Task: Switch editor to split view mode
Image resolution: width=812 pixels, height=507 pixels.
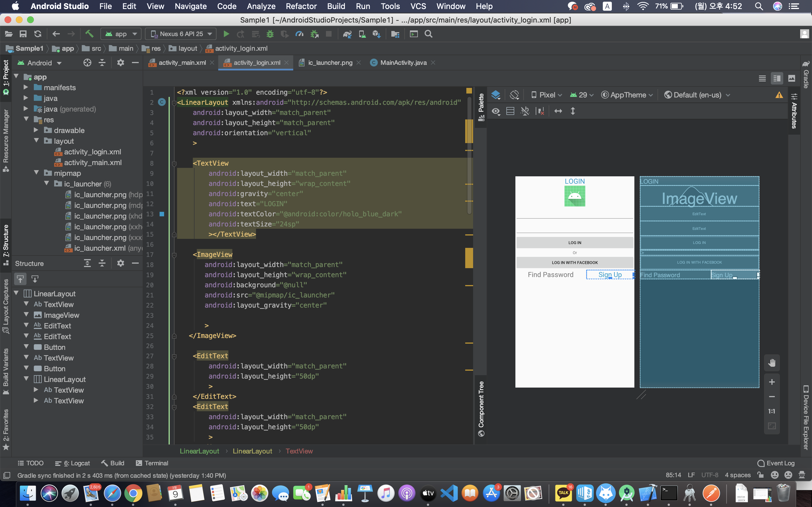Action: (777, 79)
